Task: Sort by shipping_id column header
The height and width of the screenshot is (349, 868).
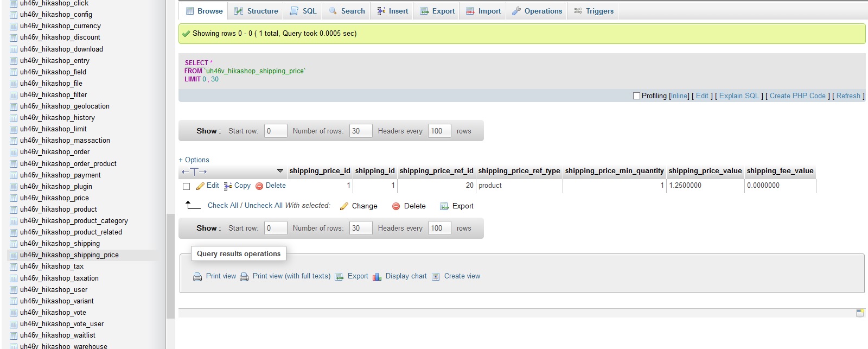Action: (375, 171)
